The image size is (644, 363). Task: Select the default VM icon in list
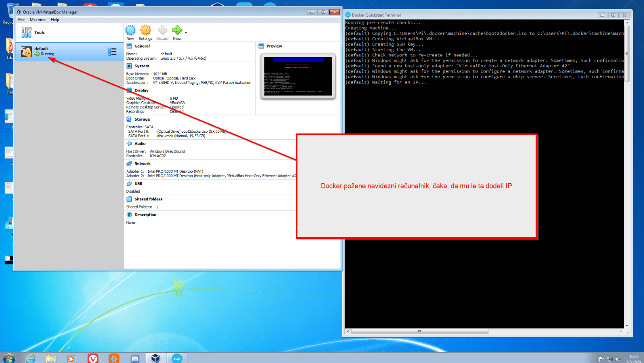click(x=27, y=51)
